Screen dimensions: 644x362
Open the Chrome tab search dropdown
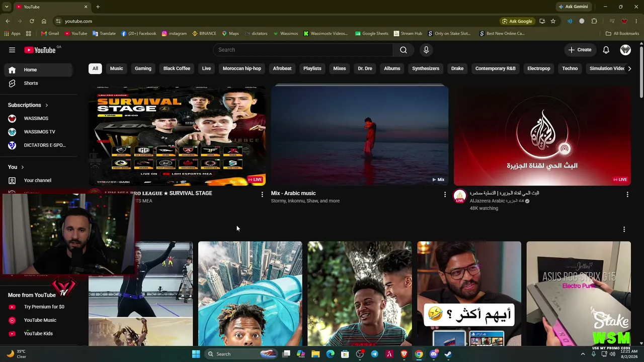click(x=7, y=7)
